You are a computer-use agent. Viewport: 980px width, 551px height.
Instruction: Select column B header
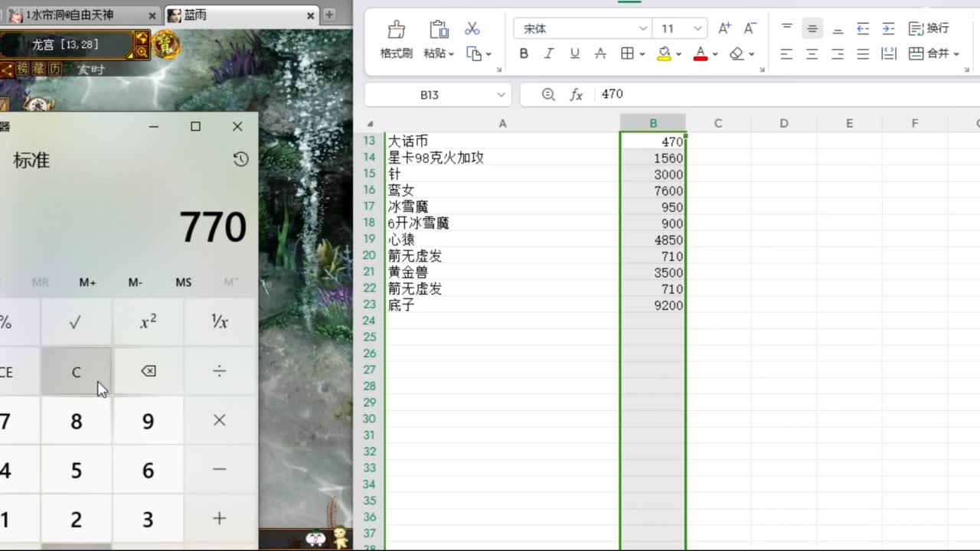653,123
